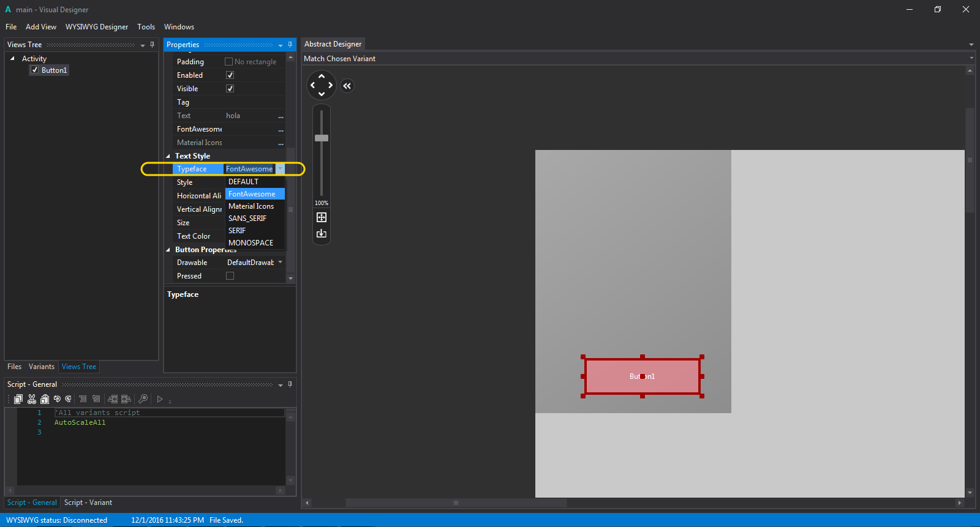Click the Paste icon in script toolbar

45,399
